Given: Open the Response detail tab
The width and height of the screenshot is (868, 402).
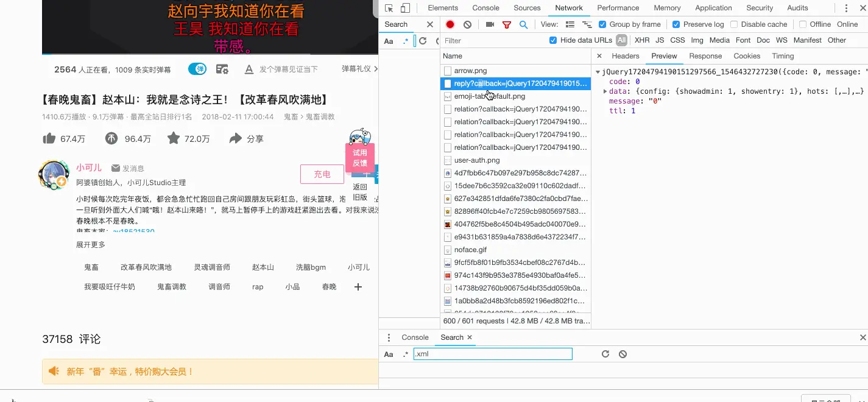Looking at the screenshot, I should coord(705,56).
